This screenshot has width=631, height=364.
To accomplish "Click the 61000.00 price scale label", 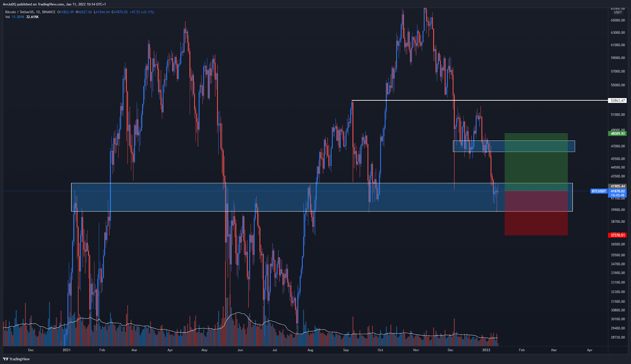I will coord(618,45).
